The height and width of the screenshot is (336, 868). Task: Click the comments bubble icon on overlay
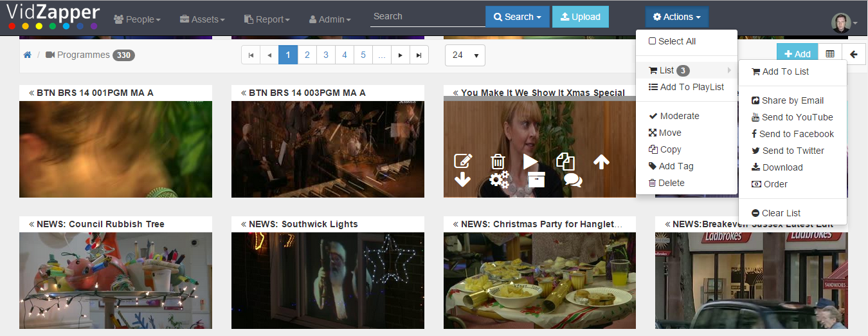click(572, 180)
